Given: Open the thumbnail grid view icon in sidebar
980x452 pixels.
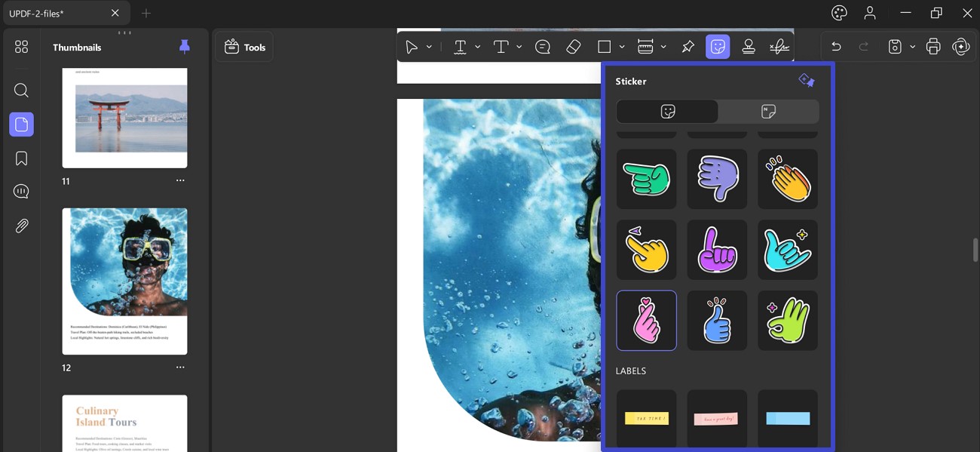Looking at the screenshot, I should point(21,47).
